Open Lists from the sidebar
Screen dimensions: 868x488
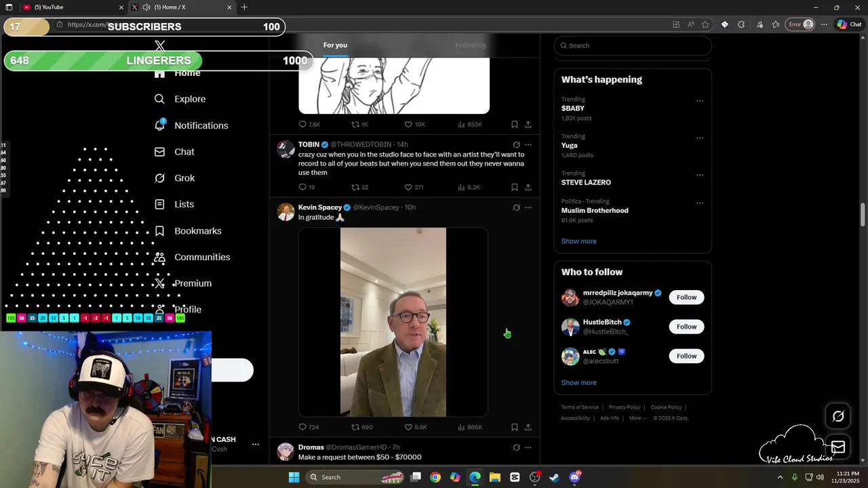[174, 204]
